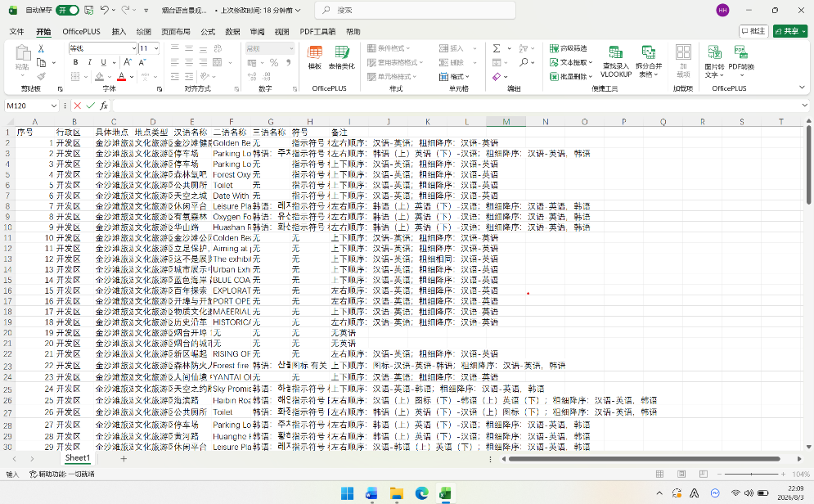Screen dimensions: 814x504
Task: Click the Format Painter brush icon
Action: point(41,76)
